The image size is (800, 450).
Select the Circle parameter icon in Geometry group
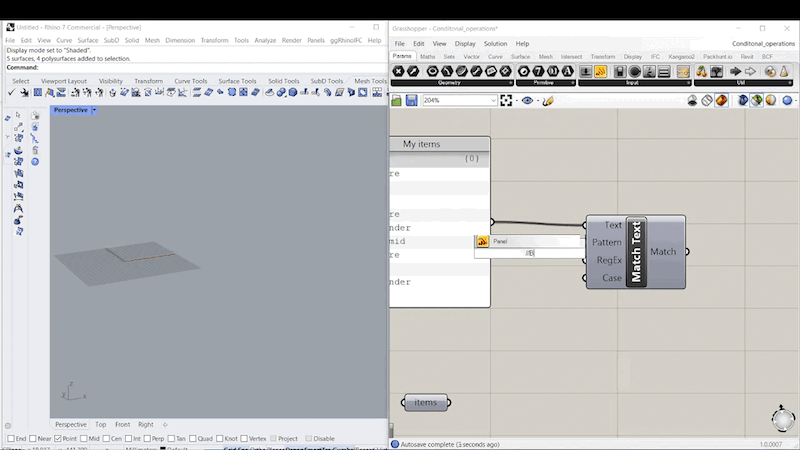pyautogui.click(x=433, y=71)
